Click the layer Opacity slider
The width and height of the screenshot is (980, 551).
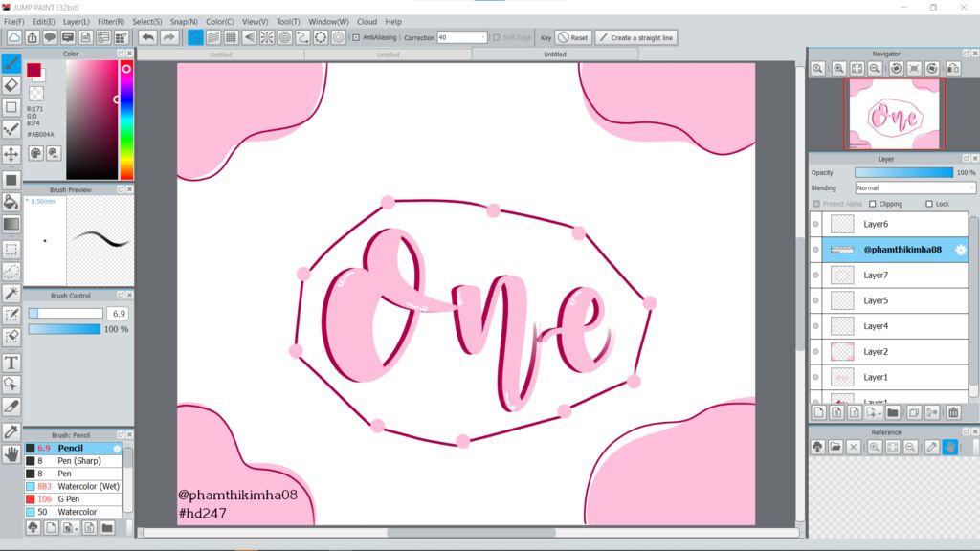(x=903, y=173)
